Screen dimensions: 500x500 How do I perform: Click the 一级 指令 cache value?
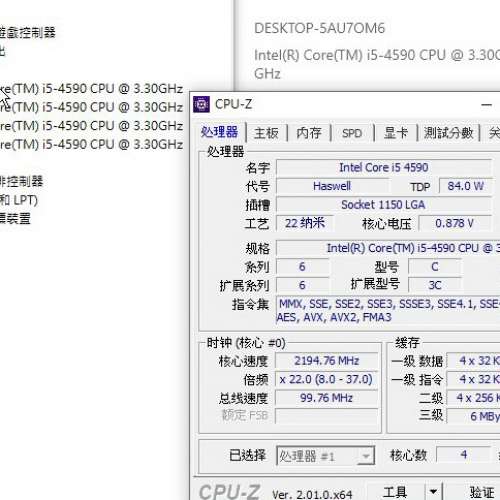point(473,379)
